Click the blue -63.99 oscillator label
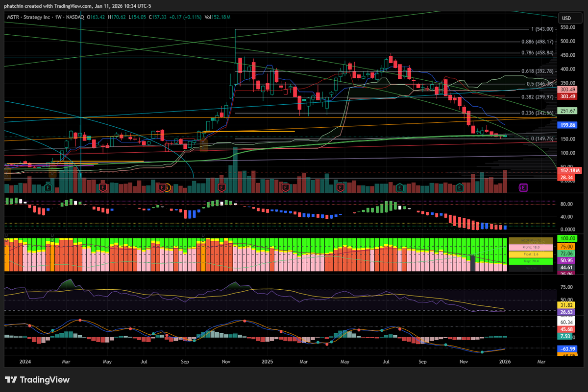The image size is (588, 392). (x=566, y=348)
